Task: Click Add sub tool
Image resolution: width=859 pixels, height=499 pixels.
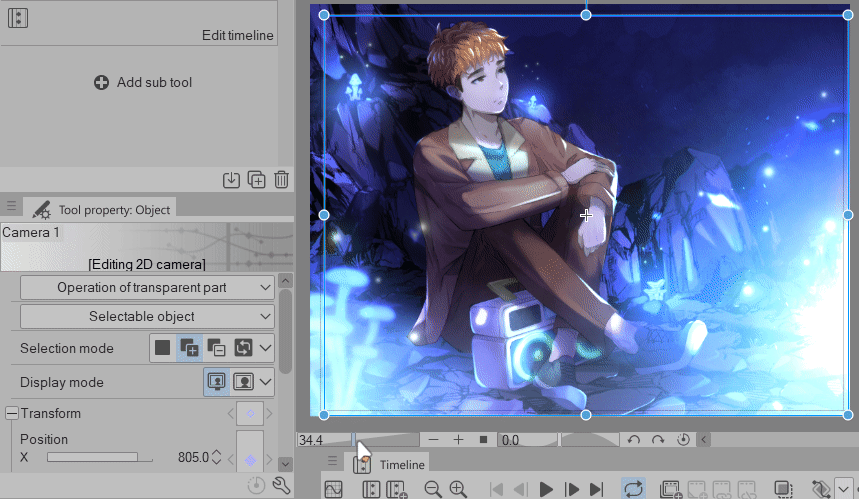Action: point(143,82)
